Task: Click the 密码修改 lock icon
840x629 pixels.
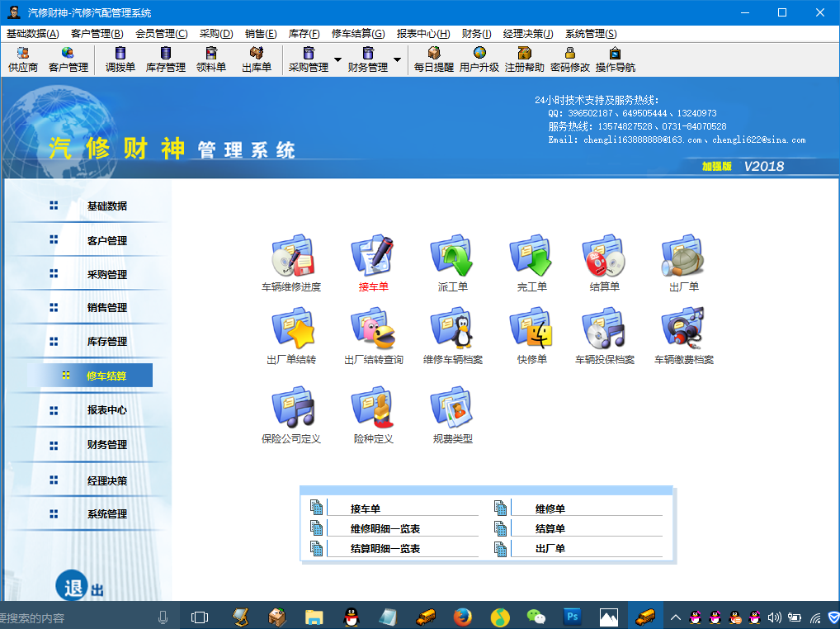Action: pyautogui.click(x=570, y=53)
